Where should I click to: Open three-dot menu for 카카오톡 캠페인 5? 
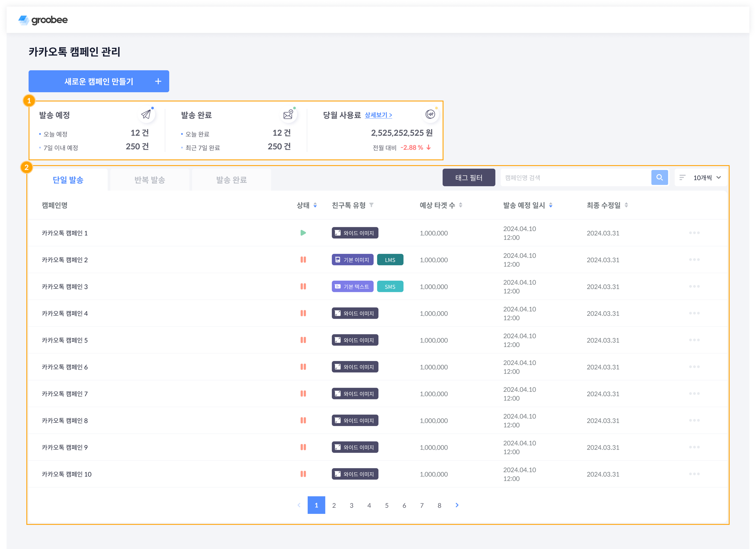(694, 340)
